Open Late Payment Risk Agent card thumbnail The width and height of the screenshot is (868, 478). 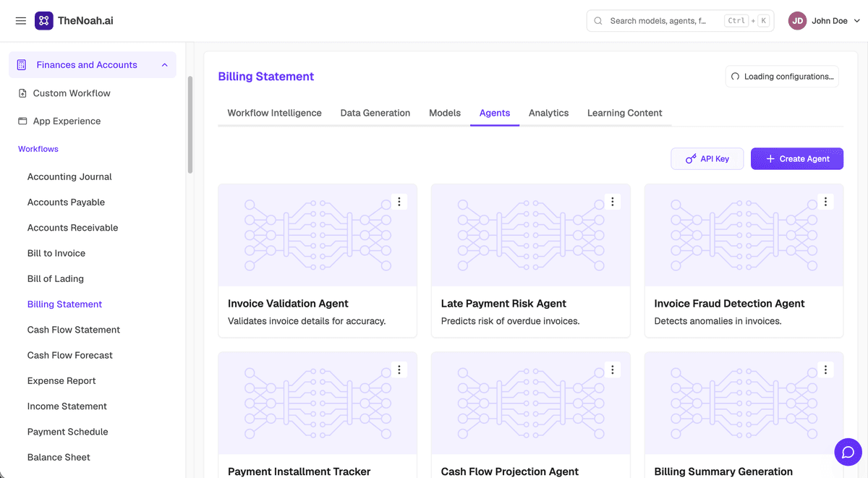(x=531, y=235)
